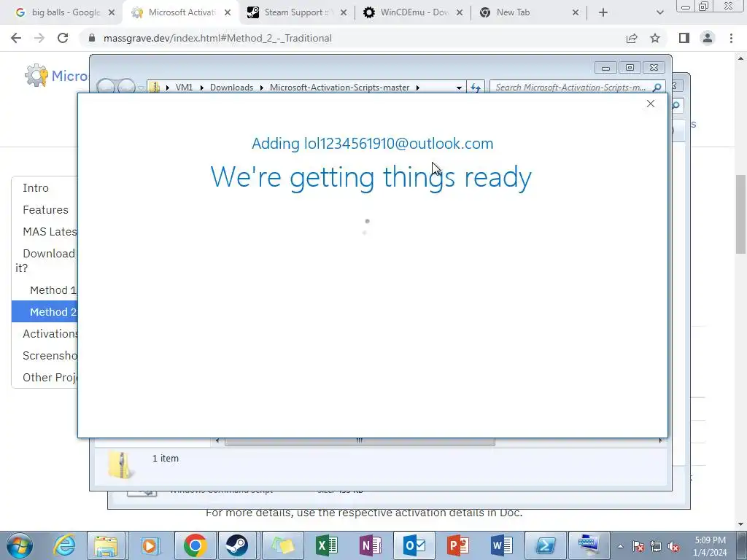Bookmark this page with star icon
The image size is (747, 560).
click(655, 38)
